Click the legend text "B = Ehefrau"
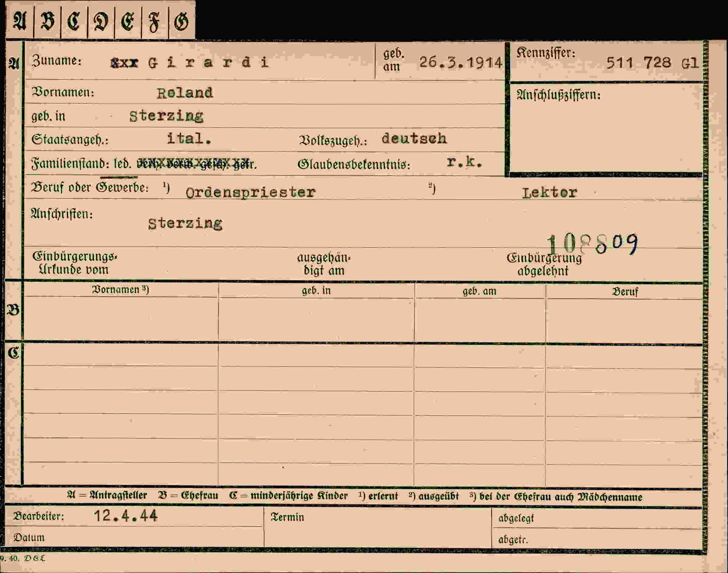Screen dimensions: 728x573 188,496
